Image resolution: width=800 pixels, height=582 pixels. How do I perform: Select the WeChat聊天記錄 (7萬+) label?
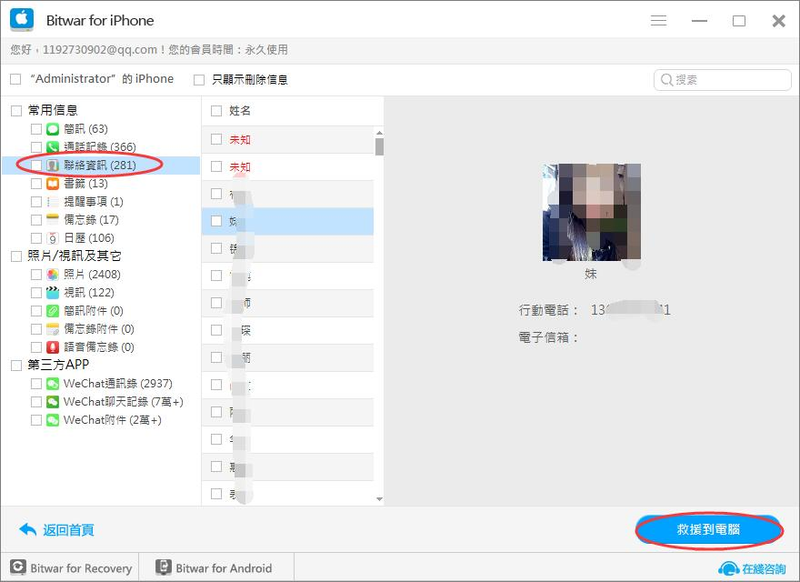[x=123, y=401]
